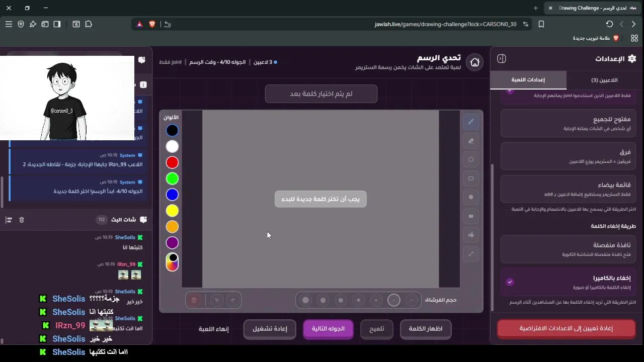Open the wallet icon in browser toolbar
This screenshot has width=644, height=362.
45,24
